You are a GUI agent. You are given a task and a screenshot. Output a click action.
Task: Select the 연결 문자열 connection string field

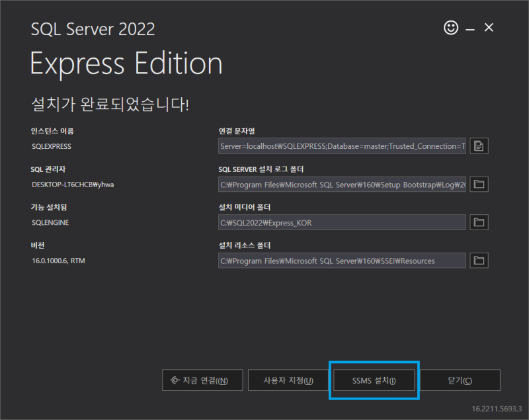pyautogui.click(x=342, y=146)
